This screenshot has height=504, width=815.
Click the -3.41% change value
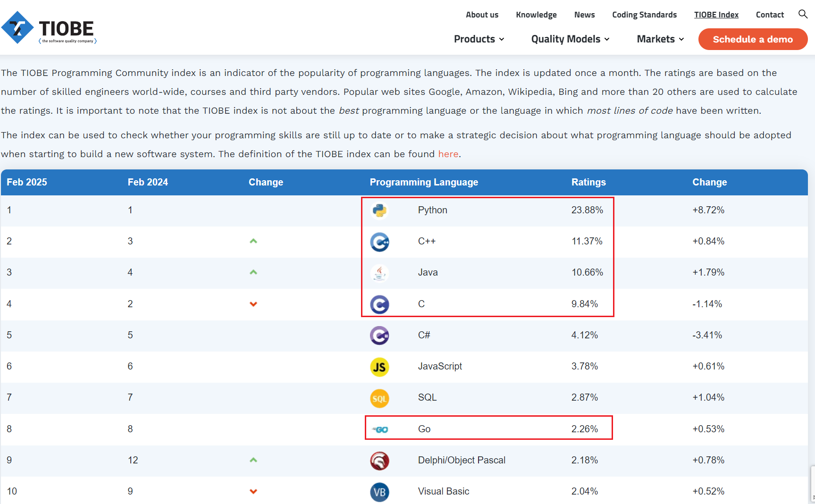pos(707,335)
